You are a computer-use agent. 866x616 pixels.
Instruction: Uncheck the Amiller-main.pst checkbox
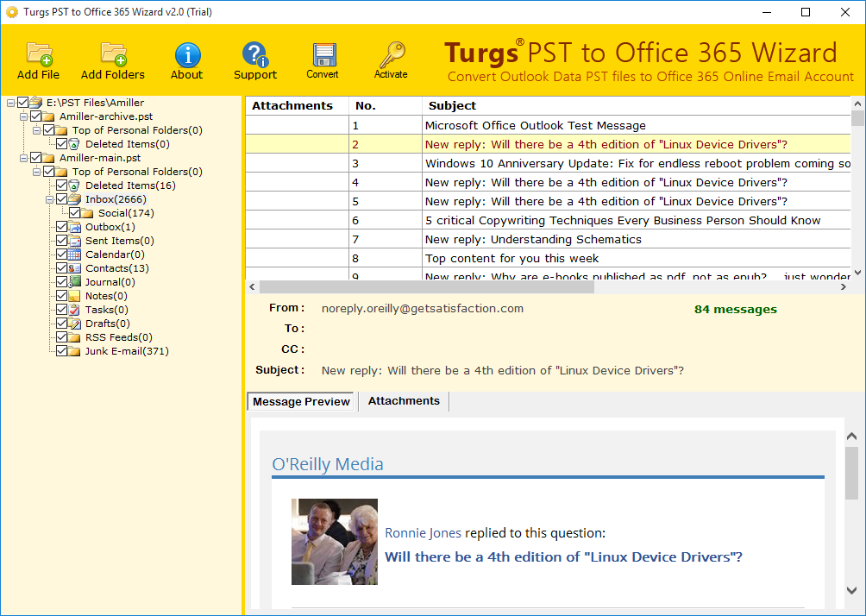click(36, 158)
